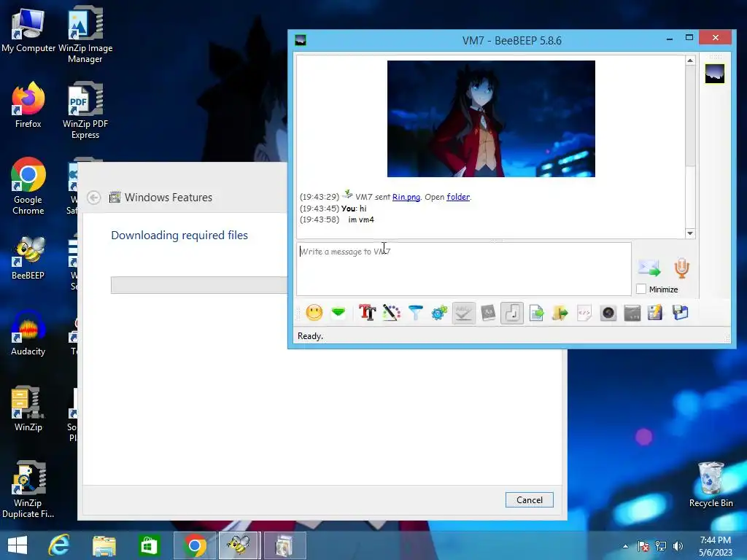Click the 'im vm4' chat message
Viewport: 747px width, 560px height.
361,219
